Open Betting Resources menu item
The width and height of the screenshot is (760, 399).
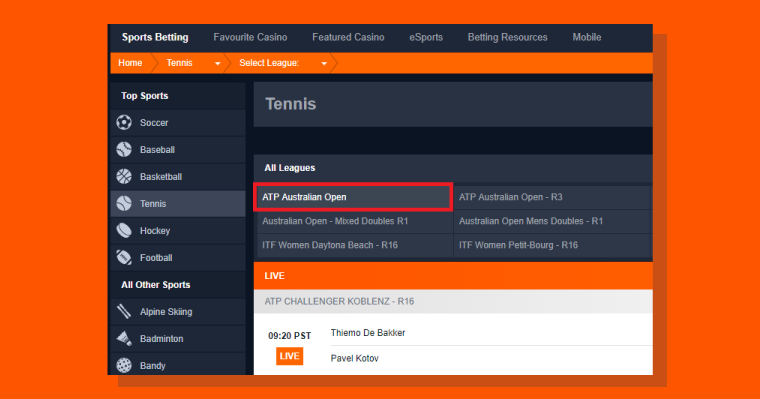(x=507, y=37)
